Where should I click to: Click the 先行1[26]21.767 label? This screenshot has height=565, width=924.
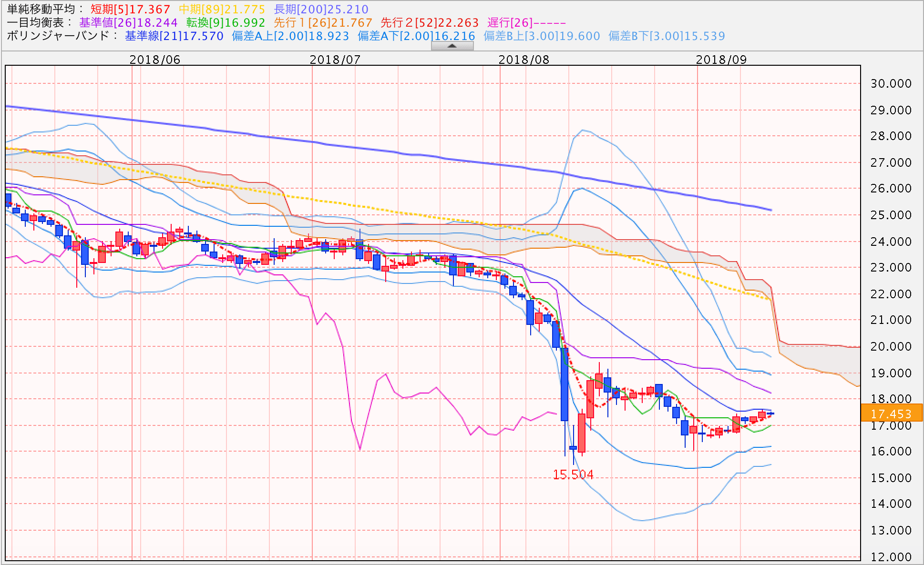coord(323,23)
